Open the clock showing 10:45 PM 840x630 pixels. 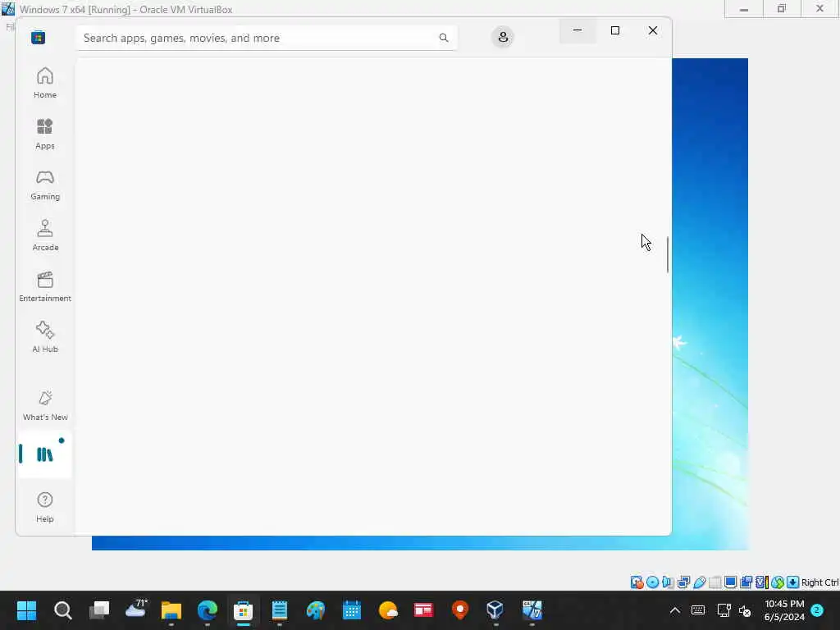(x=784, y=610)
